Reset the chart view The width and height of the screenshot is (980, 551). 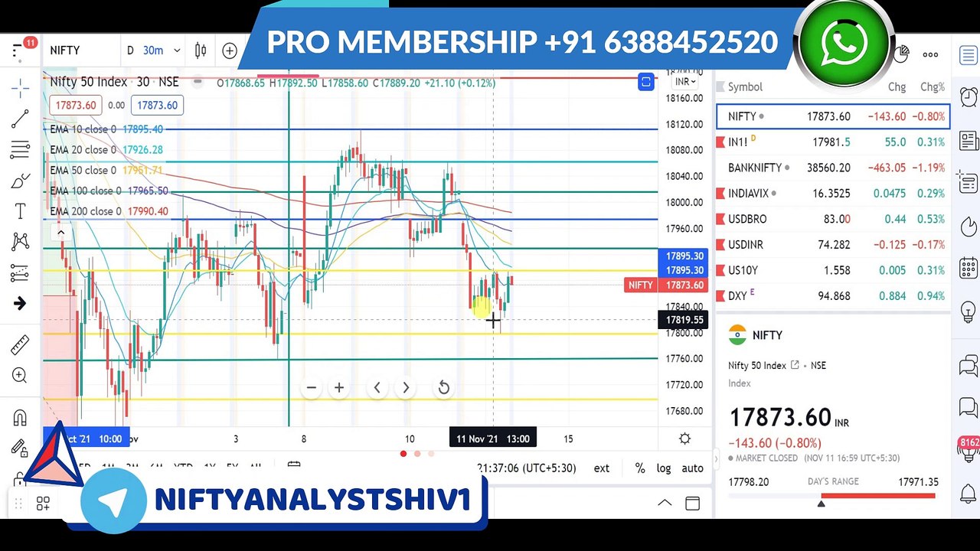coord(443,388)
